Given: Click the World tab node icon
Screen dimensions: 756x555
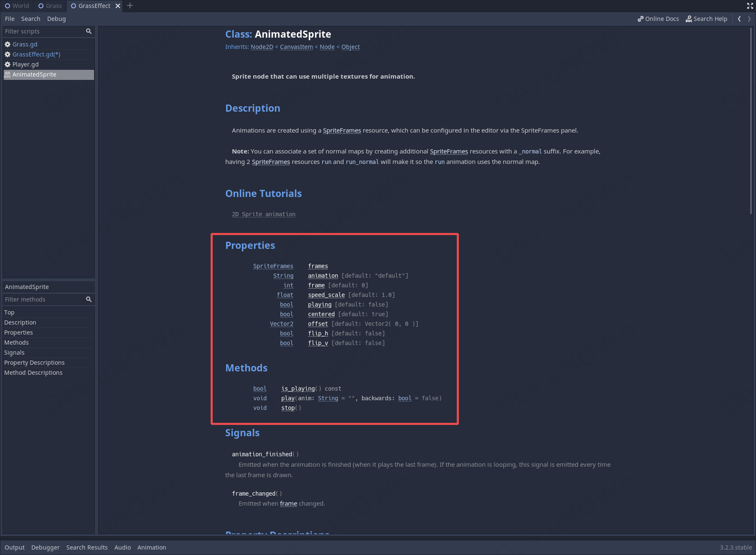Looking at the screenshot, I should click(8, 6).
